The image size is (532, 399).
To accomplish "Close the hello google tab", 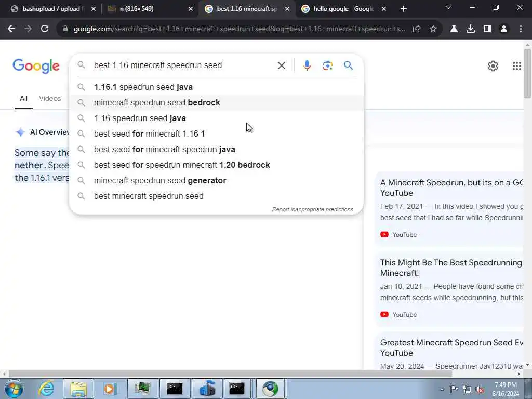I will pos(384,9).
